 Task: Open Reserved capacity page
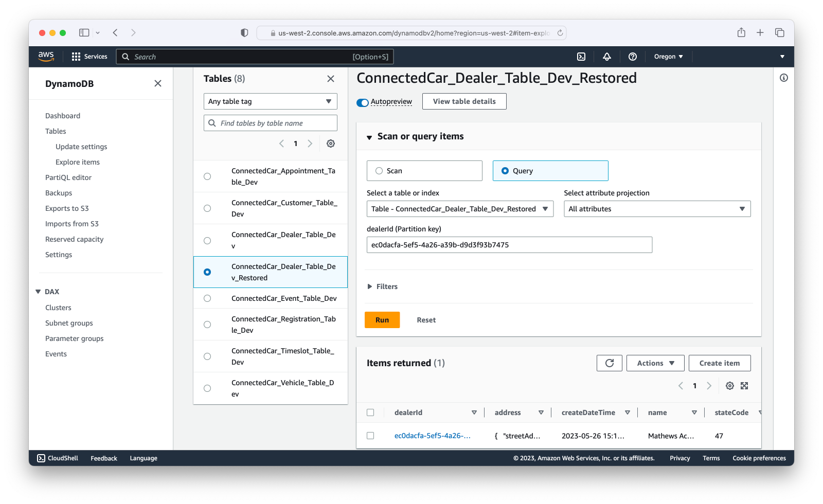[x=75, y=239]
